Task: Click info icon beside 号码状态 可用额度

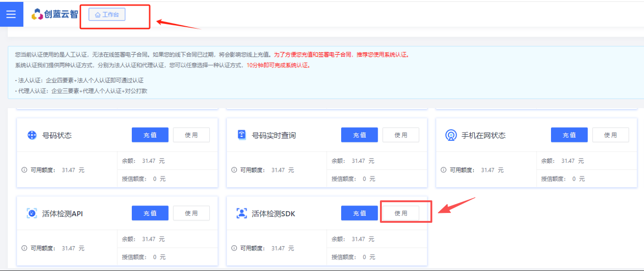Action: click(24, 170)
